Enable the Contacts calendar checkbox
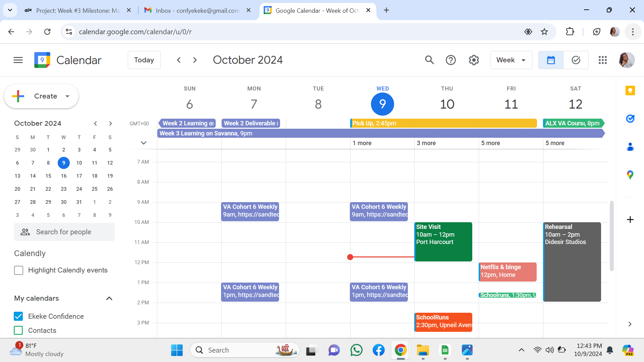The height and width of the screenshot is (362, 644). pyautogui.click(x=18, y=330)
